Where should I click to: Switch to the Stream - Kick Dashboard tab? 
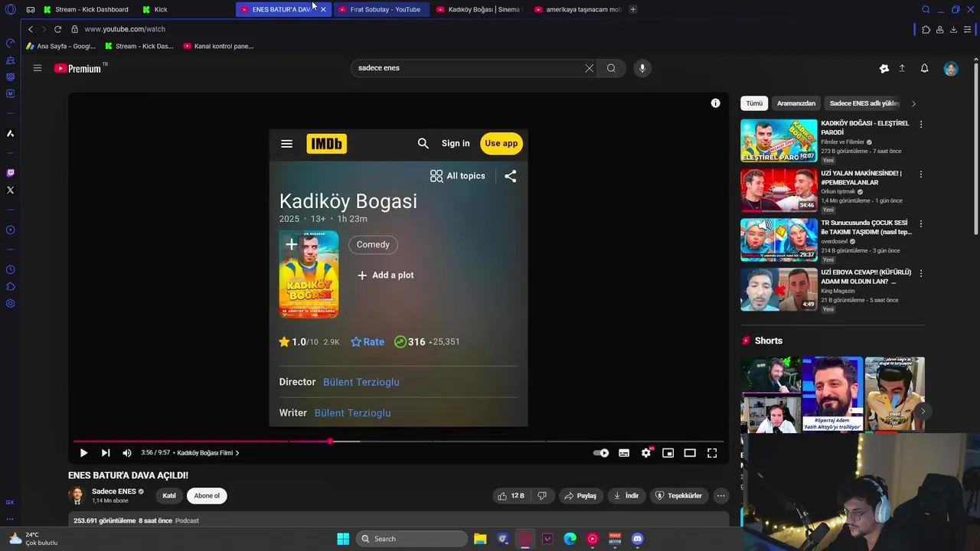(87, 9)
